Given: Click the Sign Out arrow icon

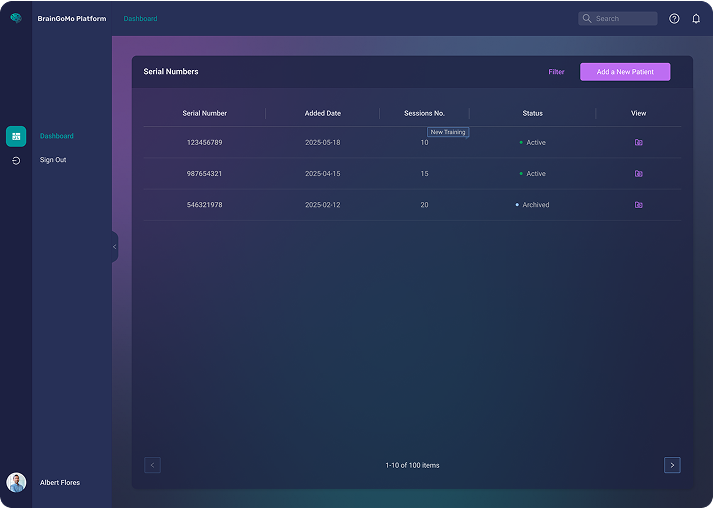Looking at the screenshot, I should [x=16, y=161].
